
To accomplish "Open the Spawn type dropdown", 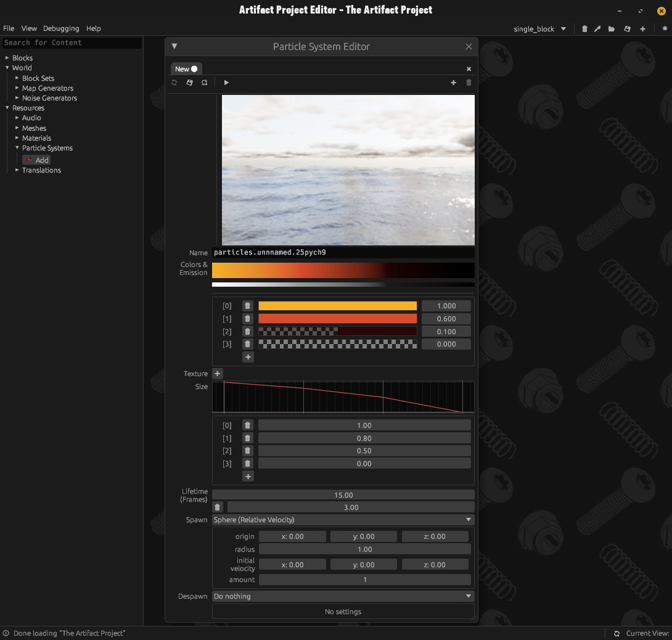I will coord(343,520).
